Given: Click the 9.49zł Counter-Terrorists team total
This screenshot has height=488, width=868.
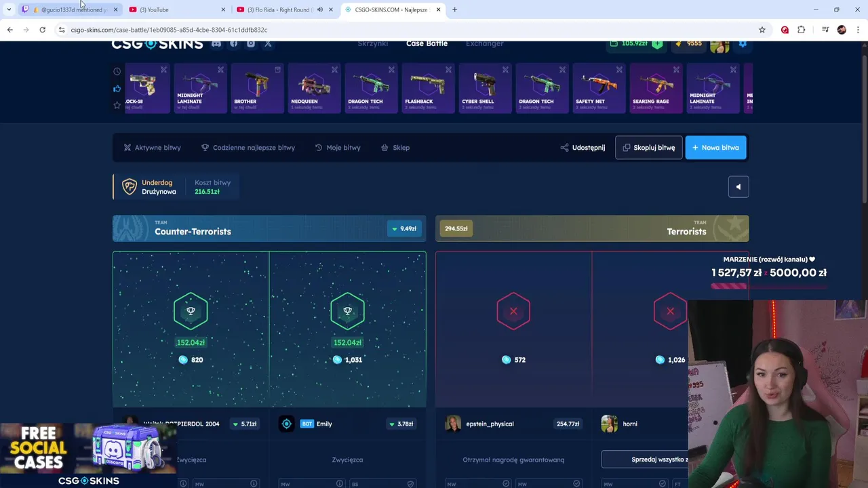Looking at the screenshot, I should click(x=404, y=229).
